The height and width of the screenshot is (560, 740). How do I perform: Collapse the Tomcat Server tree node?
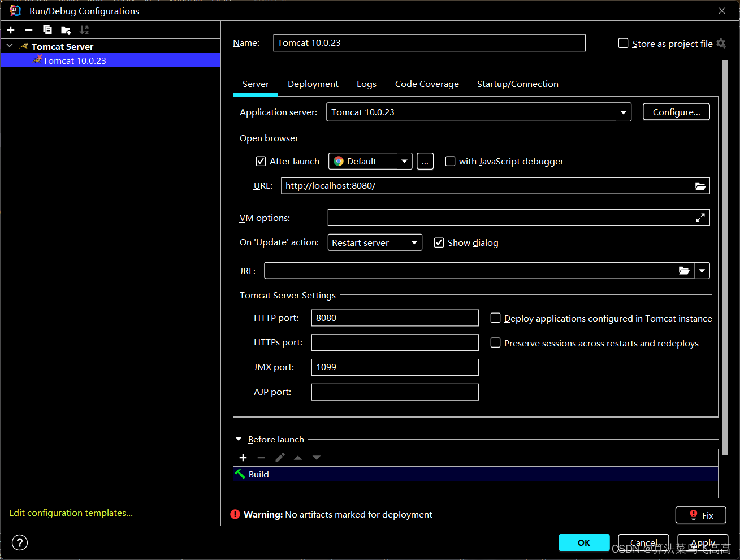pyautogui.click(x=10, y=46)
